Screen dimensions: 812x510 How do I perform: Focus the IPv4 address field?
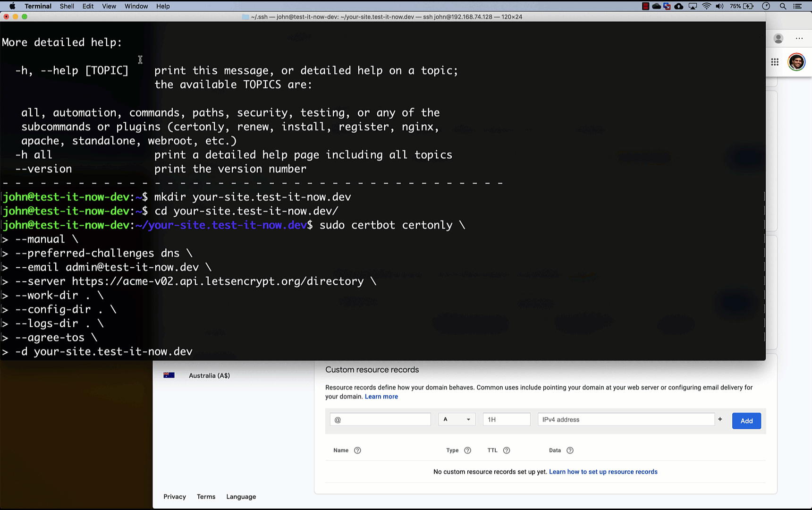(x=626, y=419)
